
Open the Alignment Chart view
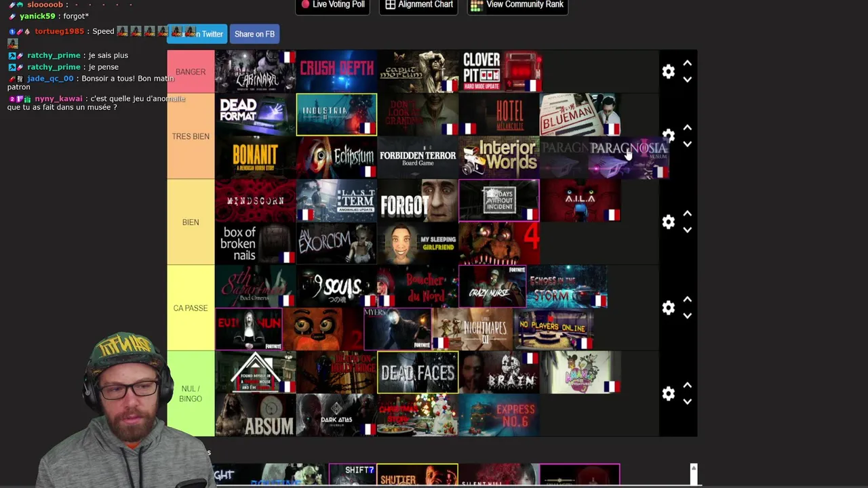[x=419, y=5]
